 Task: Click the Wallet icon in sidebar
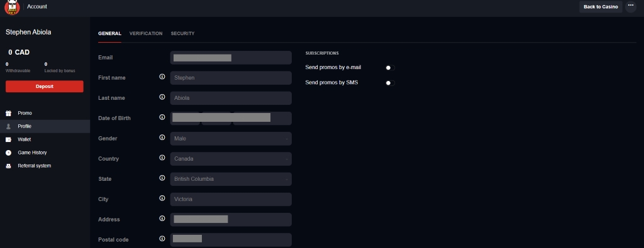click(9, 139)
